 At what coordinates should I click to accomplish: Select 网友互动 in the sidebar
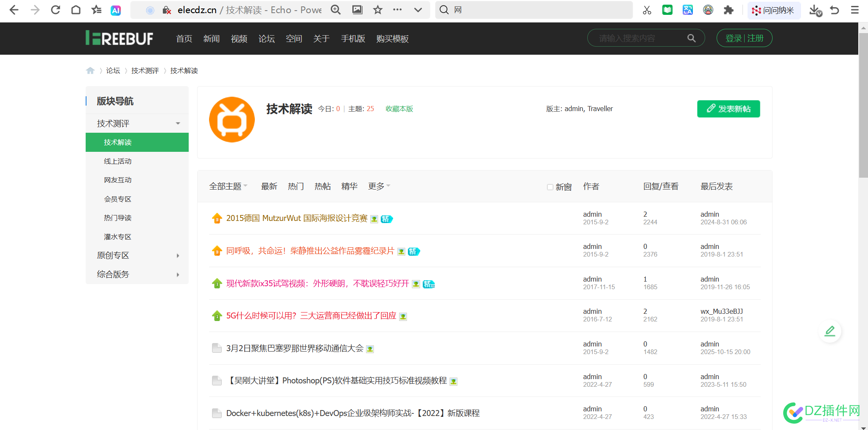point(118,180)
